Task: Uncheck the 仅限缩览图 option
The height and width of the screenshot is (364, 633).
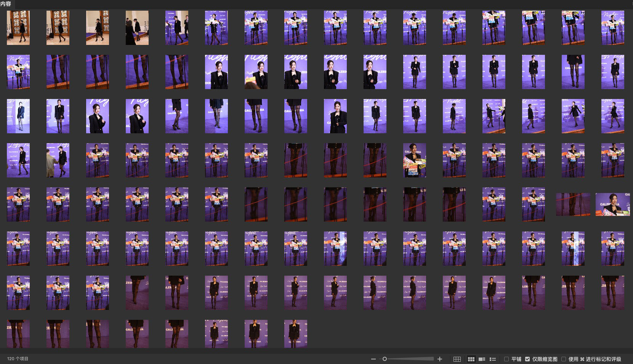Action: pyautogui.click(x=527, y=359)
